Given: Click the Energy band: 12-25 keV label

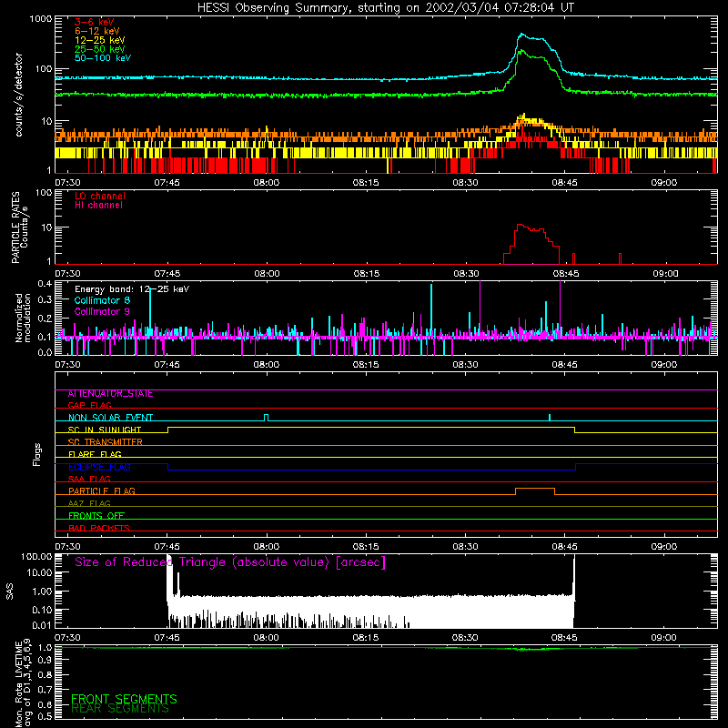Looking at the screenshot, I should click(x=132, y=289).
